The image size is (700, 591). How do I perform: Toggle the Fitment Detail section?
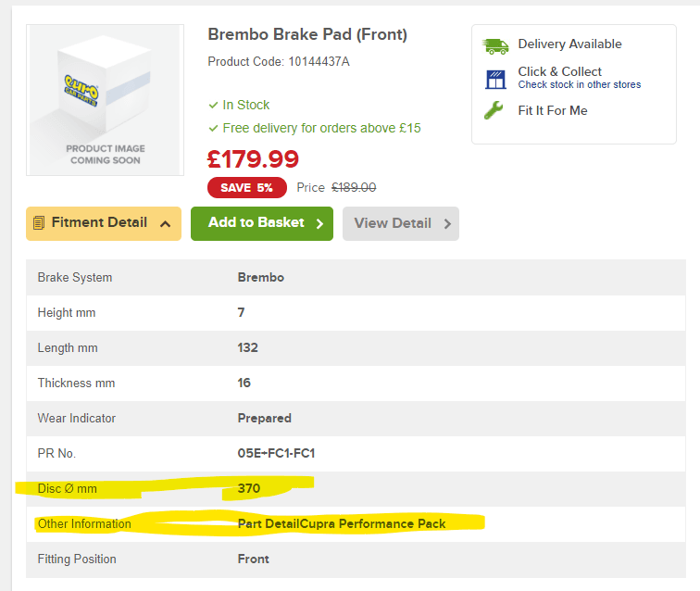pyautogui.click(x=99, y=223)
